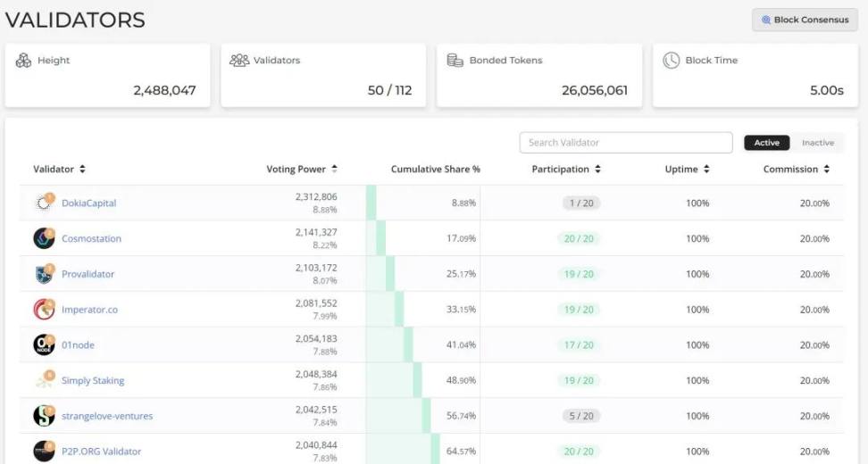Click the P2P.ORG Validator logo icon
The height and width of the screenshot is (464, 868).
coord(44,452)
